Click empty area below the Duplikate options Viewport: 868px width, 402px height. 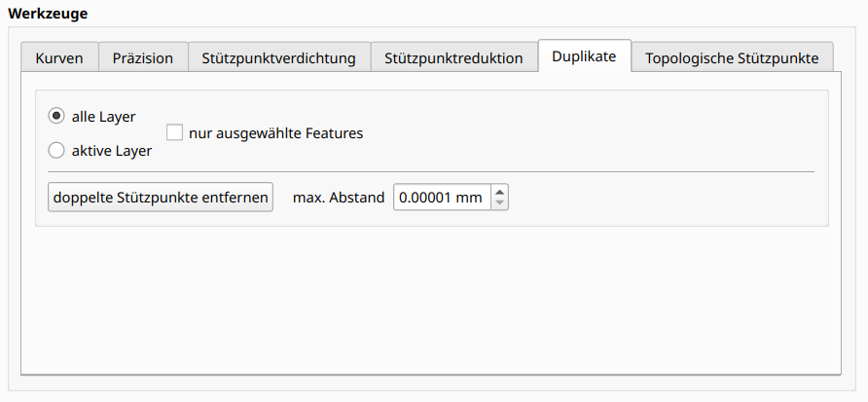[x=430, y=302]
